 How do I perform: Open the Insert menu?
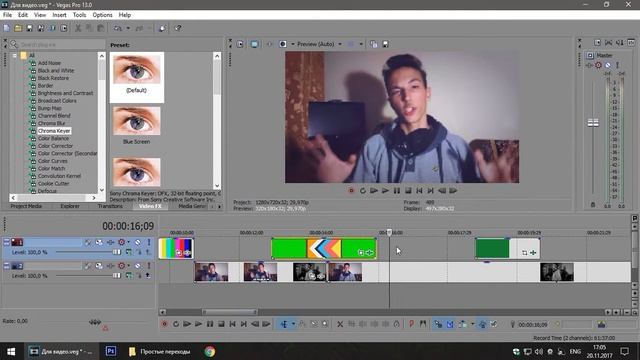59,15
